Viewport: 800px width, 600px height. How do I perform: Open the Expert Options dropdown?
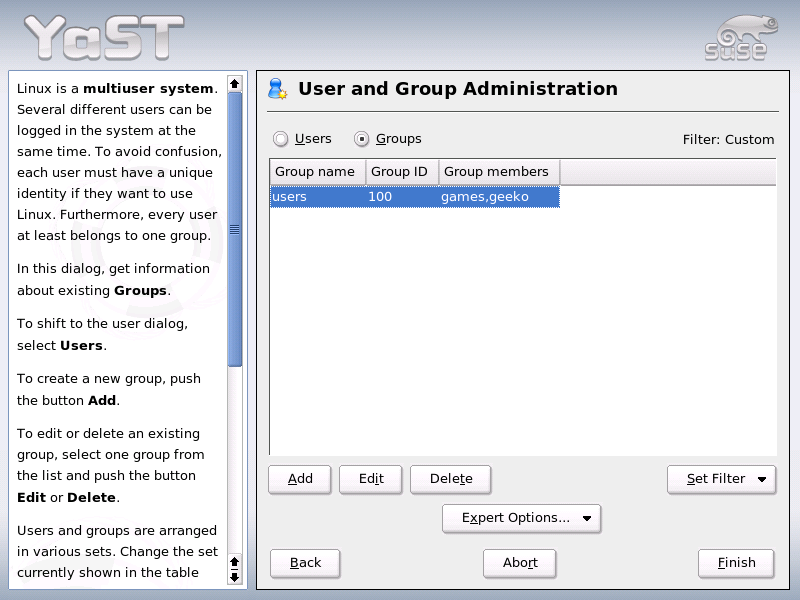tap(521, 518)
